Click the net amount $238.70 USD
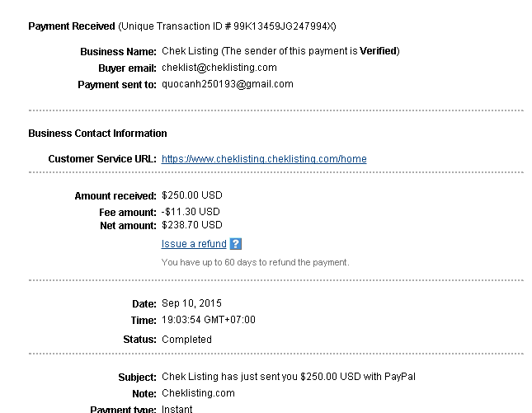The image size is (532, 413). (x=192, y=225)
